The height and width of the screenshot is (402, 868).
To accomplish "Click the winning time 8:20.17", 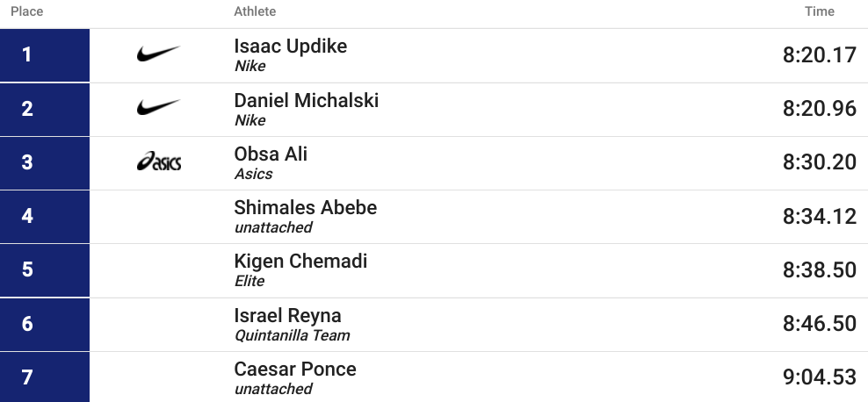I will [820, 55].
